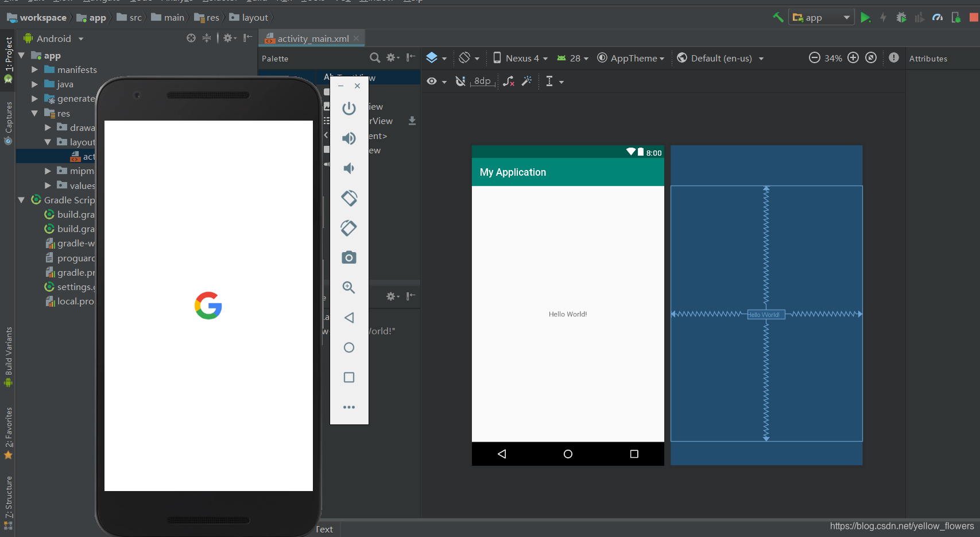Click the emulator Back triangle button
The image size is (980, 537).
tap(349, 317)
